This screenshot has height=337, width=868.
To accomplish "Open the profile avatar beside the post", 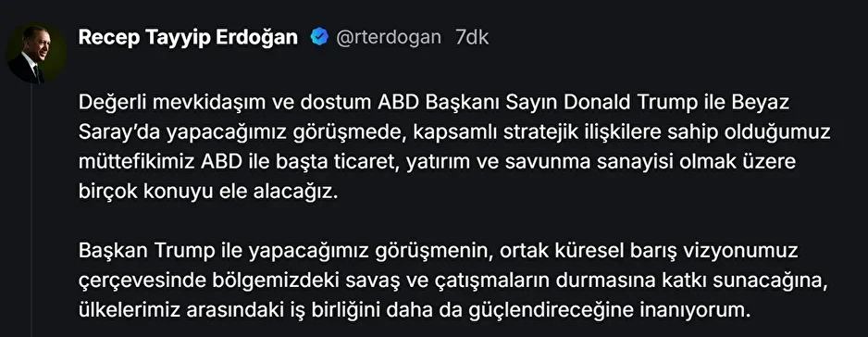I will coord(36,53).
